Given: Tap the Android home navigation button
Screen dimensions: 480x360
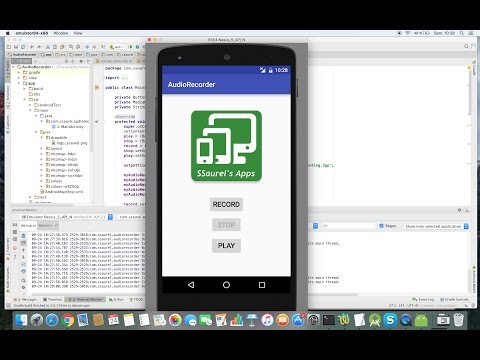Looking at the screenshot, I should coord(226,285).
